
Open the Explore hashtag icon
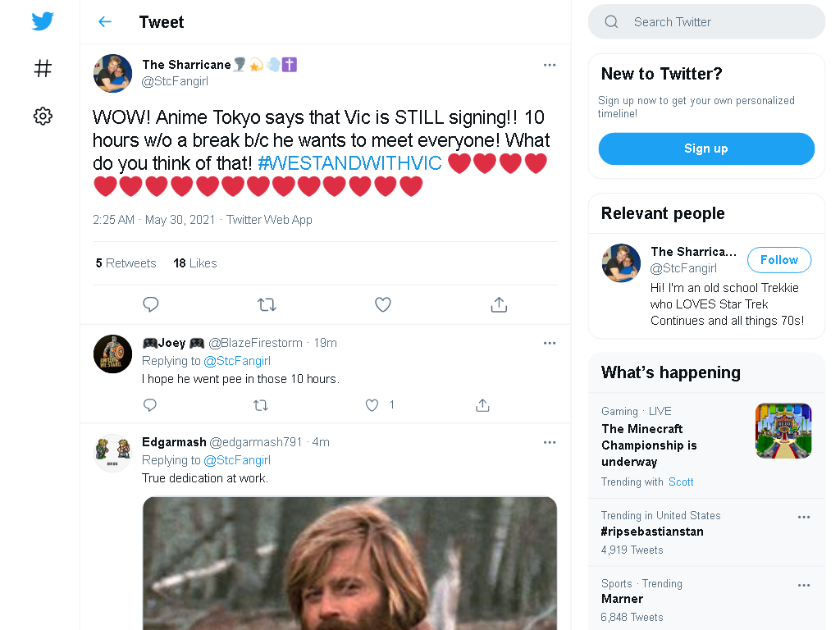[43, 69]
